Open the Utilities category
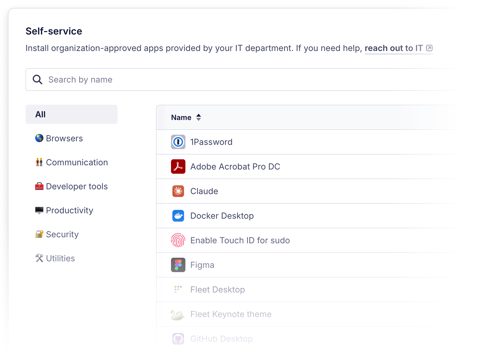480x360 pixels. point(60,258)
